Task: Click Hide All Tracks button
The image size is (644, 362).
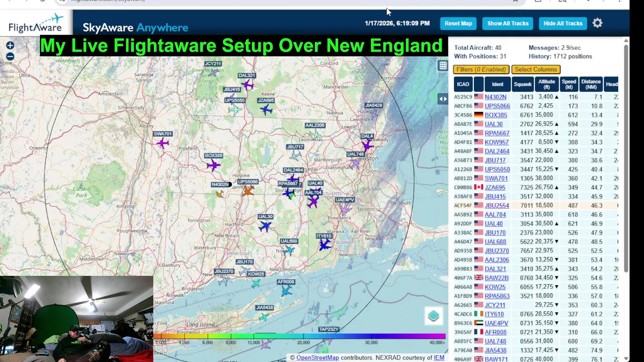Action: [x=562, y=23]
